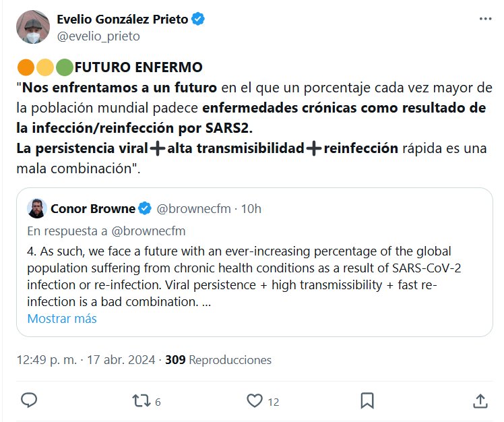Open the three-dot more options menu
The width and height of the screenshot is (504, 422).
485,20
